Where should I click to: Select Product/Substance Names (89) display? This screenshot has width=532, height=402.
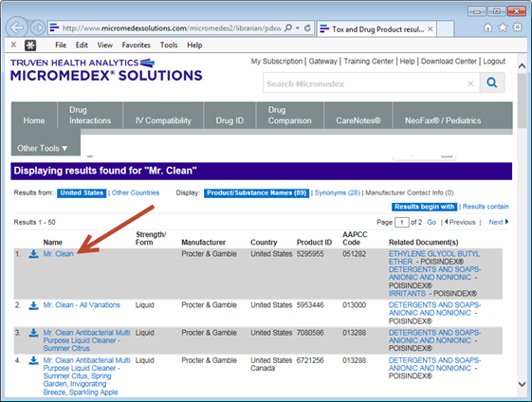pyautogui.click(x=256, y=193)
